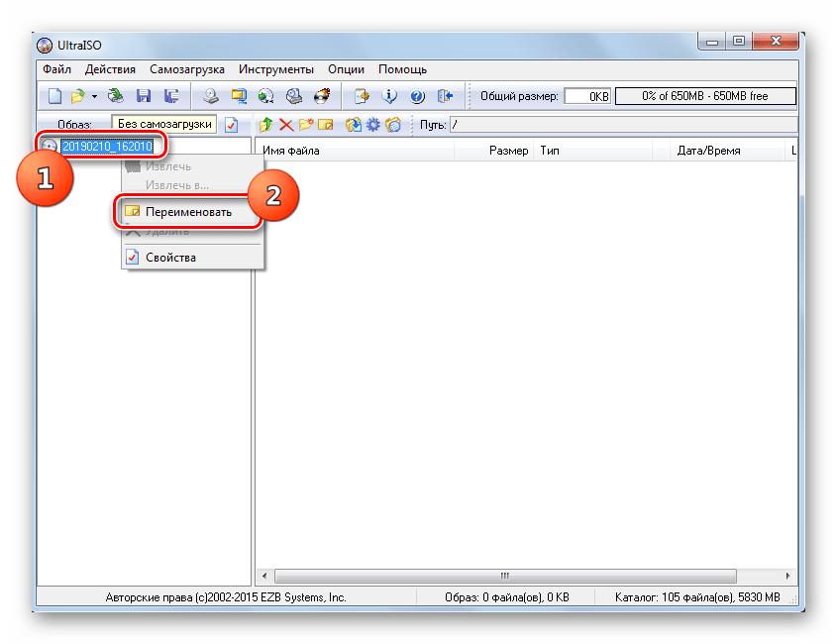Viewport: 837px width, 644px height.
Task: Click the disabled Извлечь context entry
Action: tap(192, 166)
